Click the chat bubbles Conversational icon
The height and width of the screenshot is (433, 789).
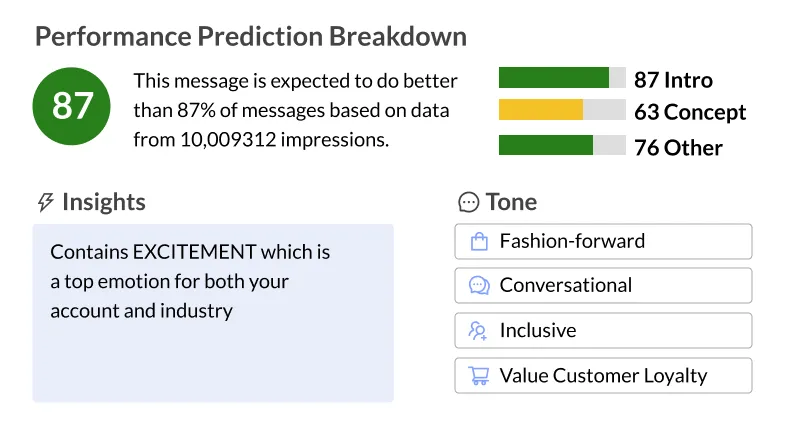coord(478,286)
